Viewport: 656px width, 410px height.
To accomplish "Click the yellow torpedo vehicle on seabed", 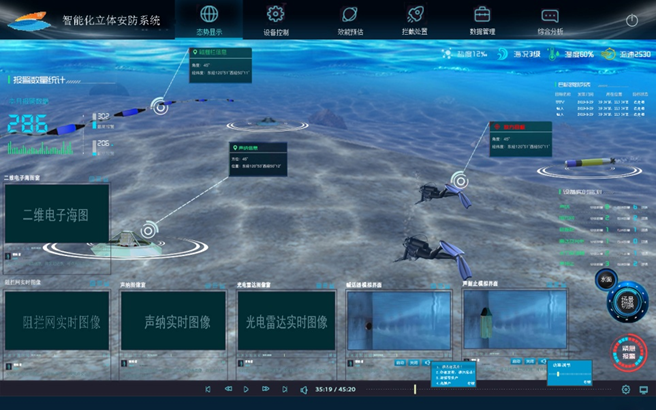I will pyautogui.click(x=590, y=162).
